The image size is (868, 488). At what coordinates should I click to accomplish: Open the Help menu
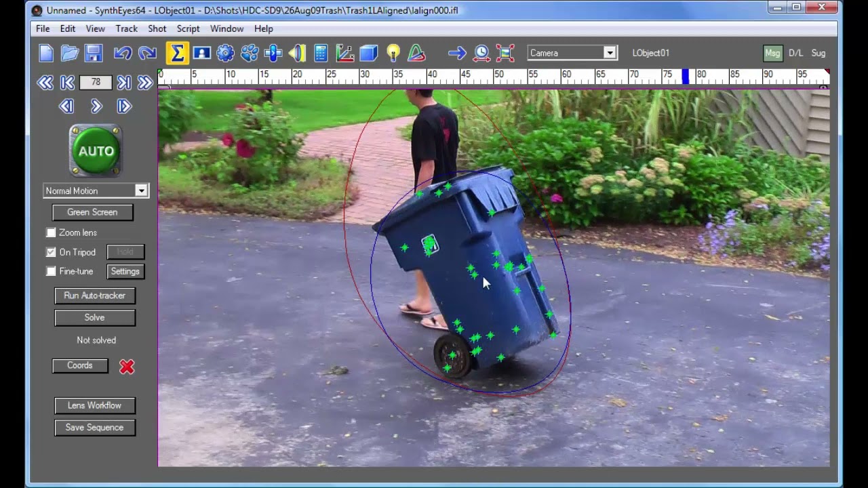[264, 28]
